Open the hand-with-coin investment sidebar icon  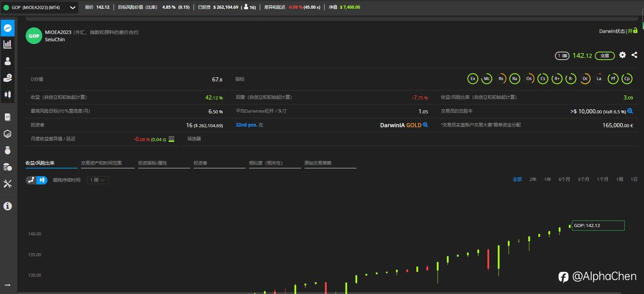pyautogui.click(x=8, y=78)
